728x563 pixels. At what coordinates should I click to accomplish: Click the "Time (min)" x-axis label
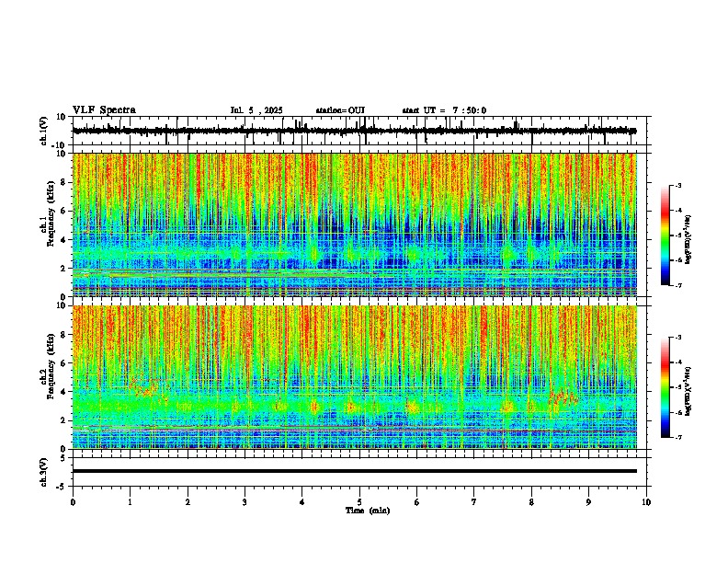[368, 511]
